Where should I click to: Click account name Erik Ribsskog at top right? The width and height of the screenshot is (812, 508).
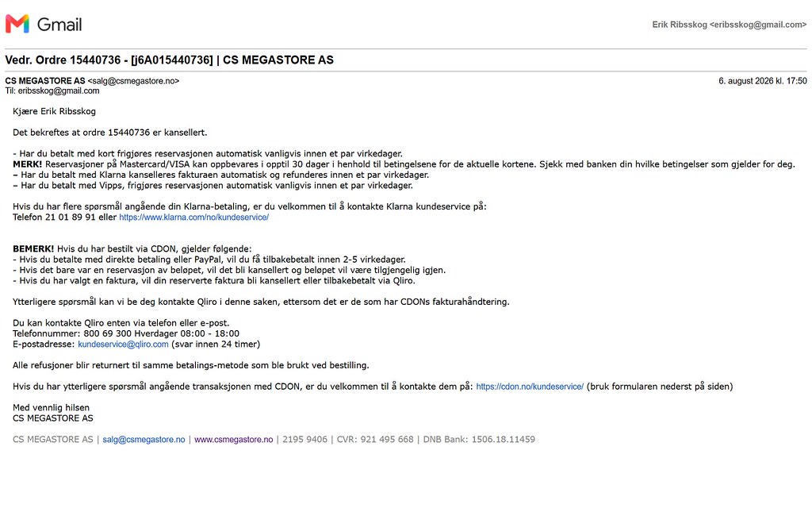click(680, 25)
